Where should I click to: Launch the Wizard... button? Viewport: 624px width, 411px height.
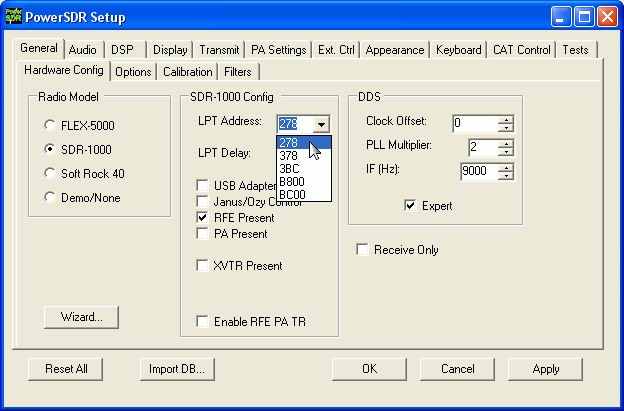tap(82, 317)
